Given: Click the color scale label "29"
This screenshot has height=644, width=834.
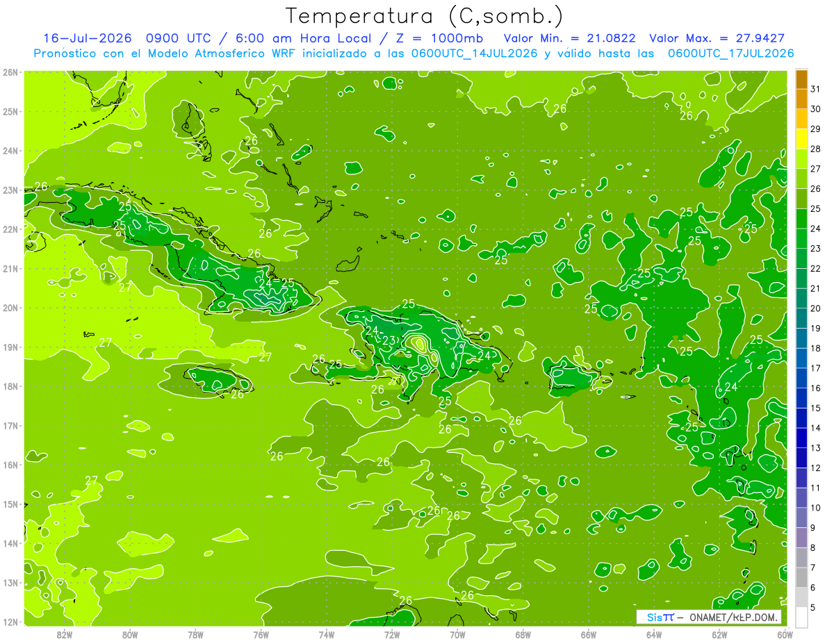Looking at the screenshot, I should coord(815,129).
